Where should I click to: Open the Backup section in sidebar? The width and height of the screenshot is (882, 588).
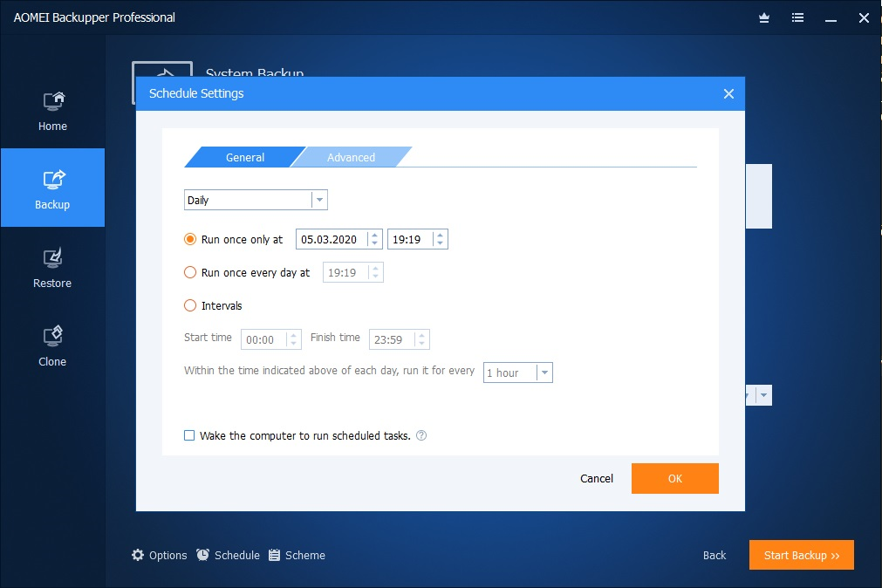pos(52,188)
